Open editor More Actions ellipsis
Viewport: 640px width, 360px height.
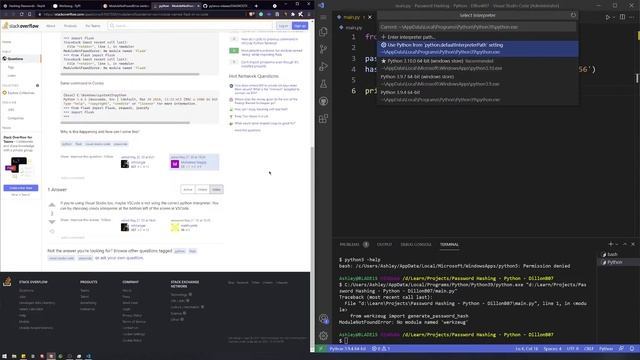point(632,17)
